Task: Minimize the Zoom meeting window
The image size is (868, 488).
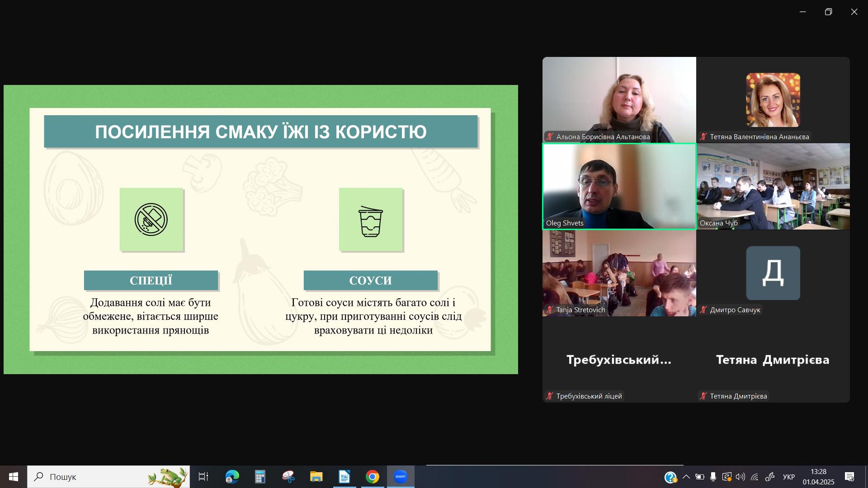Action: (x=803, y=12)
